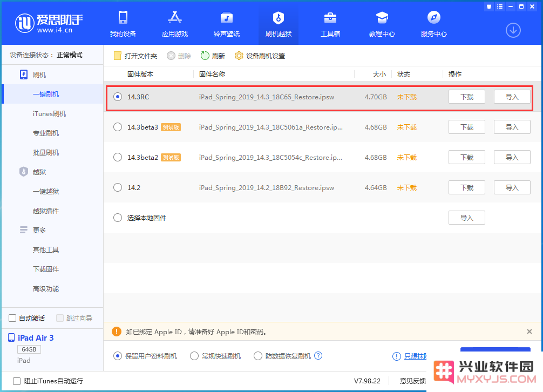
Task: Choose 防数据恢复刷机 option
Action: click(x=258, y=356)
